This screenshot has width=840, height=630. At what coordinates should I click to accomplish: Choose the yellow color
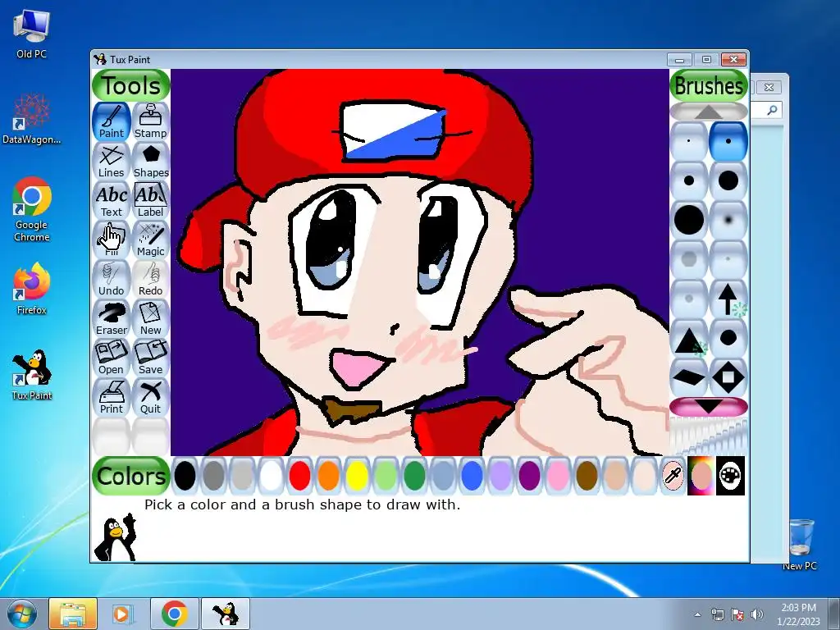click(x=358, y=476)
